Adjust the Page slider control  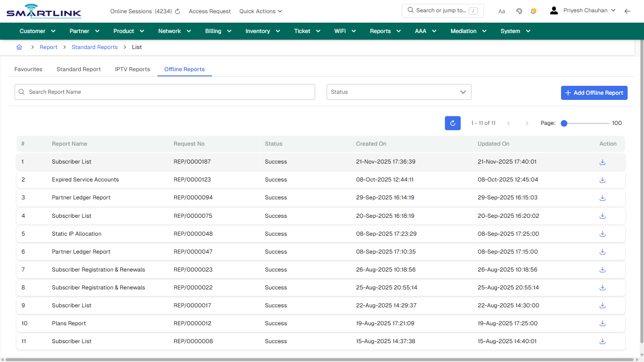click(564, 123)
